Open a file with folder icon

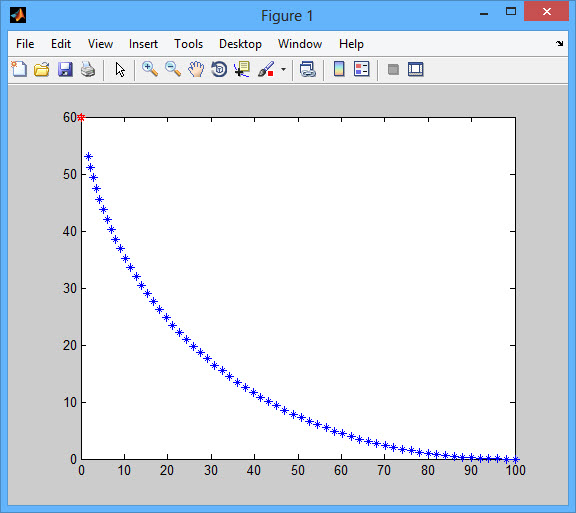tap(42, 69)
